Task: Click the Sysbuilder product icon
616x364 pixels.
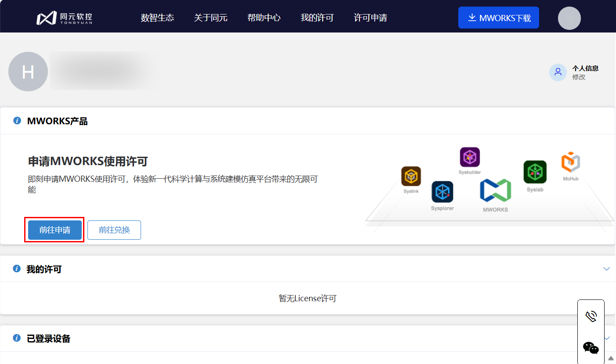Action: point(470,157)
